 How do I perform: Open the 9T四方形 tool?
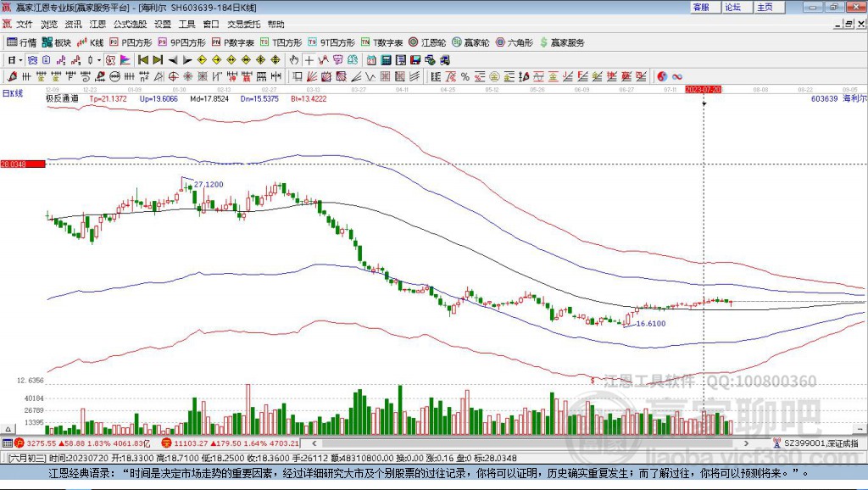(x=331, y=42)
